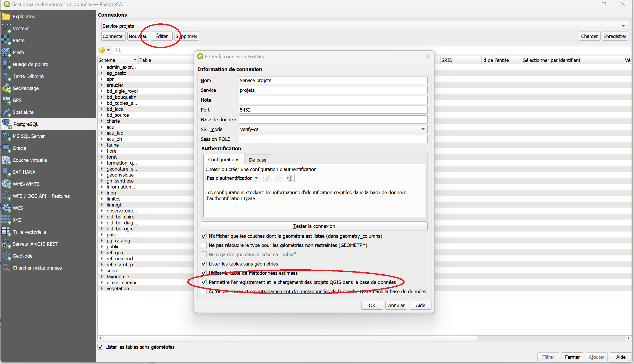The image size is (634, 364).
Task: Enable Ne pas résoudre le type checkbox
Action: point(204,245)
